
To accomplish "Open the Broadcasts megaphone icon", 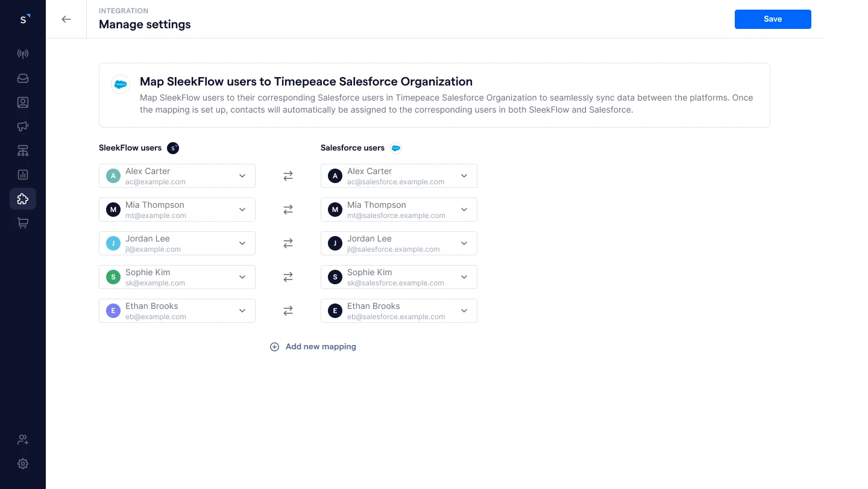I will pyautogui.click(x=22, y=126).
